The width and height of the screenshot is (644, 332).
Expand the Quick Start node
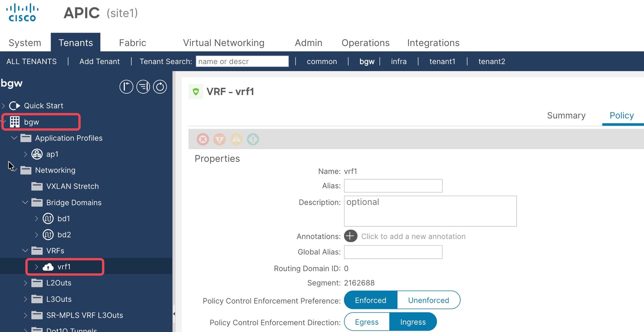point(3,106)
